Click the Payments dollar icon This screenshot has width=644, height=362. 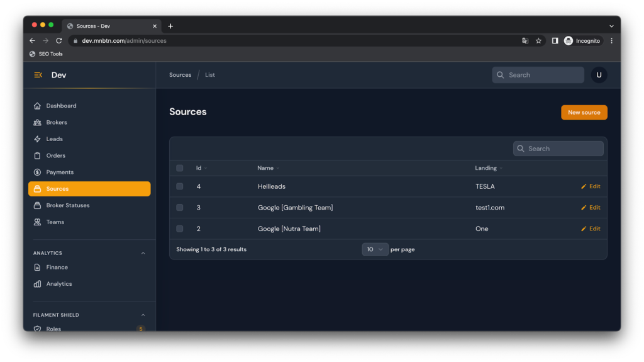point(38,173)
